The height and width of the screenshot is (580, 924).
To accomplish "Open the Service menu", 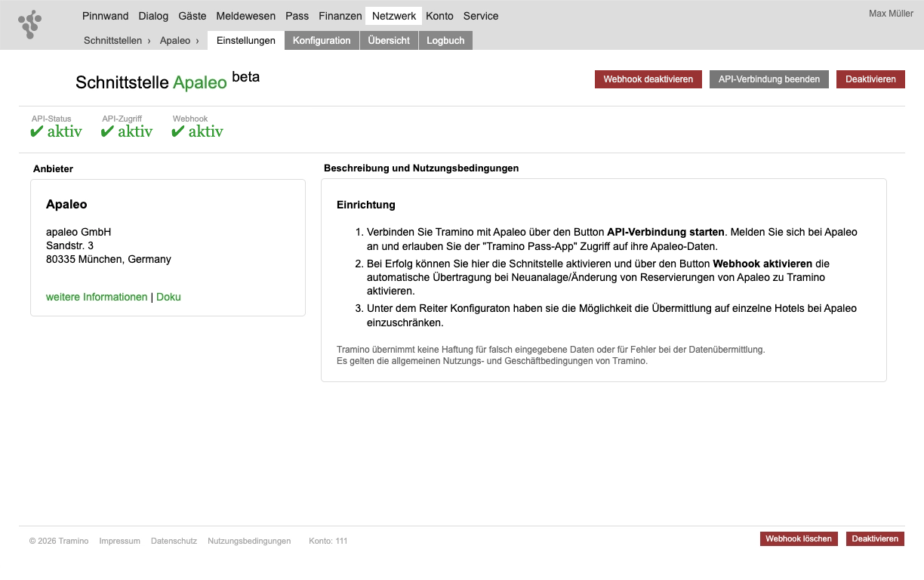I will pos(481,16).
